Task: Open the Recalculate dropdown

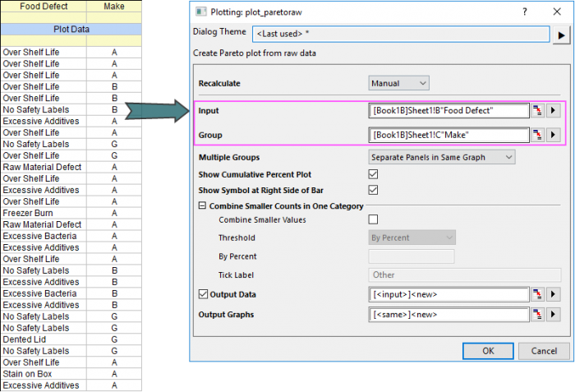Action: (x=398, y=83)
